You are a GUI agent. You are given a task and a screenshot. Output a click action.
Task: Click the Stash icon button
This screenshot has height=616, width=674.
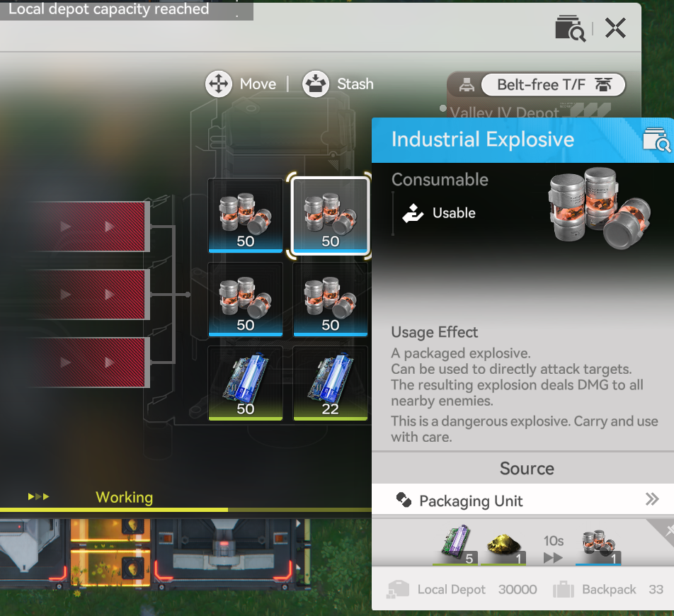[316, 84]
